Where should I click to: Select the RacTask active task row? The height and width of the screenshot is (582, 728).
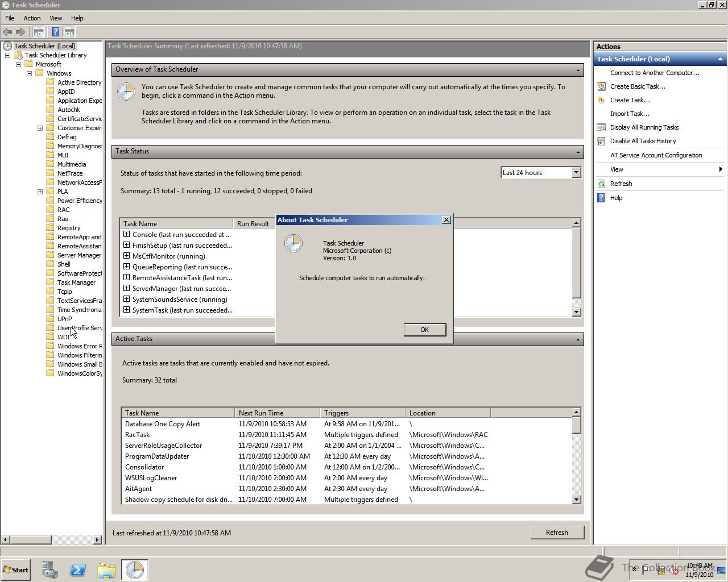pos(346,435)
